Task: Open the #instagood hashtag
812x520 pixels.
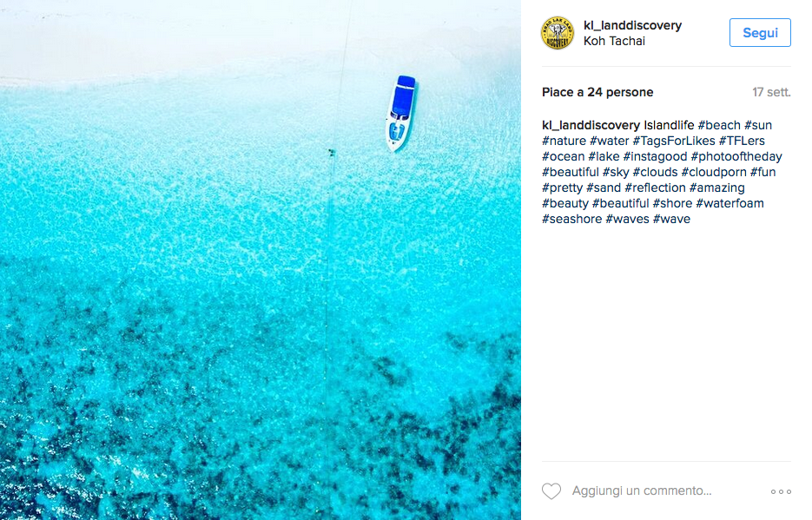Action: pos(655,156)
